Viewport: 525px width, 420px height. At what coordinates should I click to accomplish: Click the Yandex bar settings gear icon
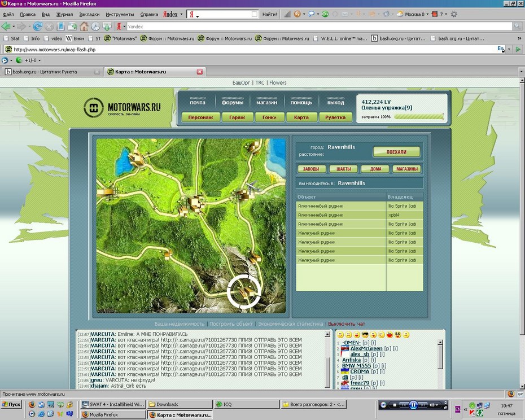454,14
